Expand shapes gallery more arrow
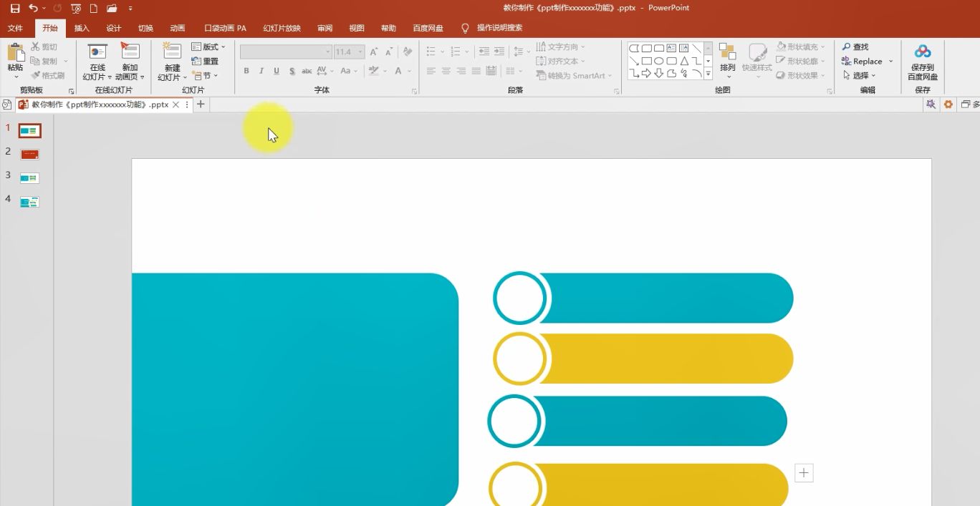Screen dimensions: 980x506 (x=708, y=73)
